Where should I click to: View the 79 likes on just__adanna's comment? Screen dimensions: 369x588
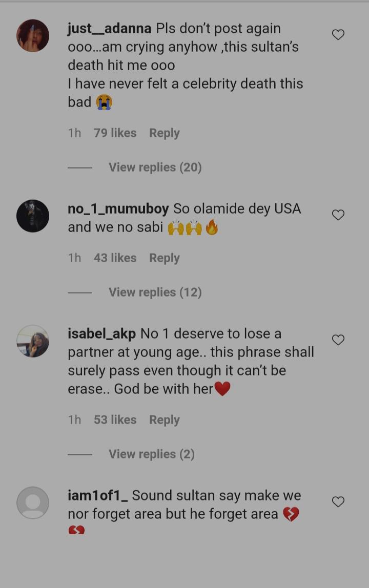pos(115,133)
